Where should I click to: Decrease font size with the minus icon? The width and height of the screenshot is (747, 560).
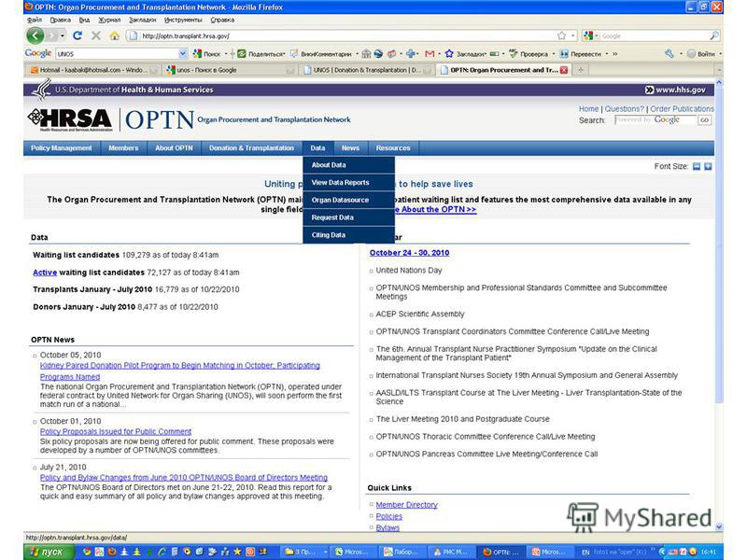[697, 166]
